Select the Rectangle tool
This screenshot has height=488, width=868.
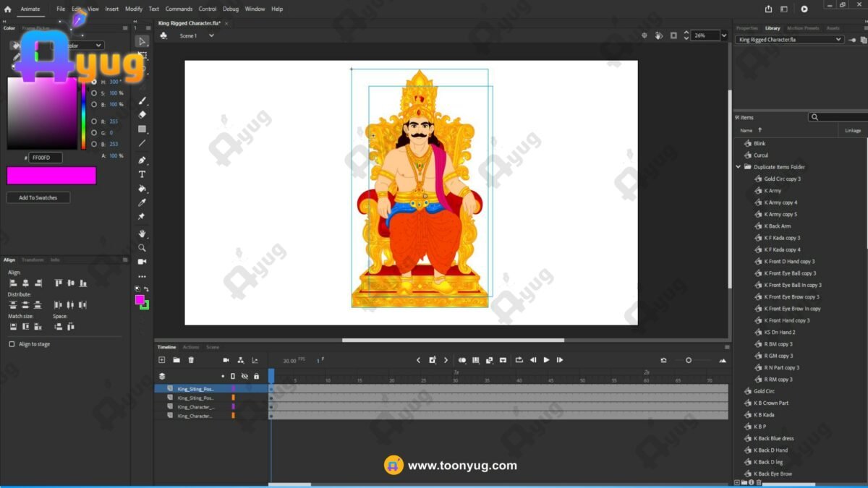(142, 129)
